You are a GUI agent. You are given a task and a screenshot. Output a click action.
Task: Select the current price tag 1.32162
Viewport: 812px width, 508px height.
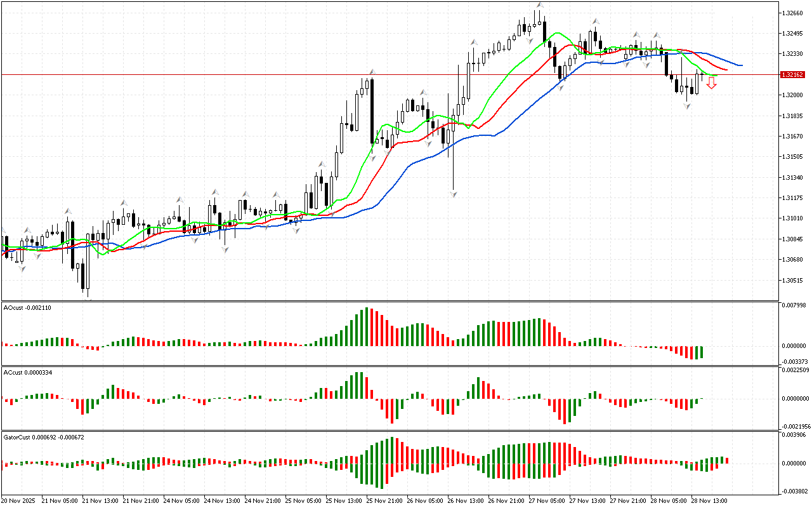[x=794, y=75]
